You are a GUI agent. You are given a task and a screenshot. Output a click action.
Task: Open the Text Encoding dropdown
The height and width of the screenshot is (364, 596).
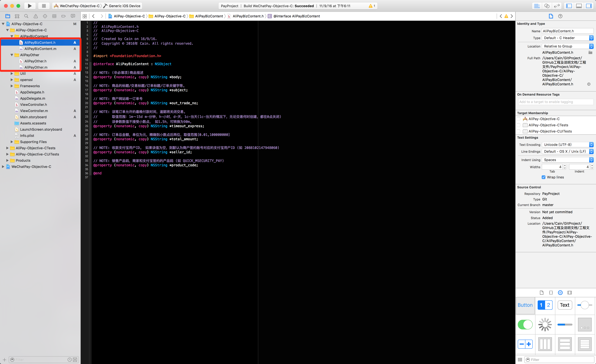[x=567, y=145]
